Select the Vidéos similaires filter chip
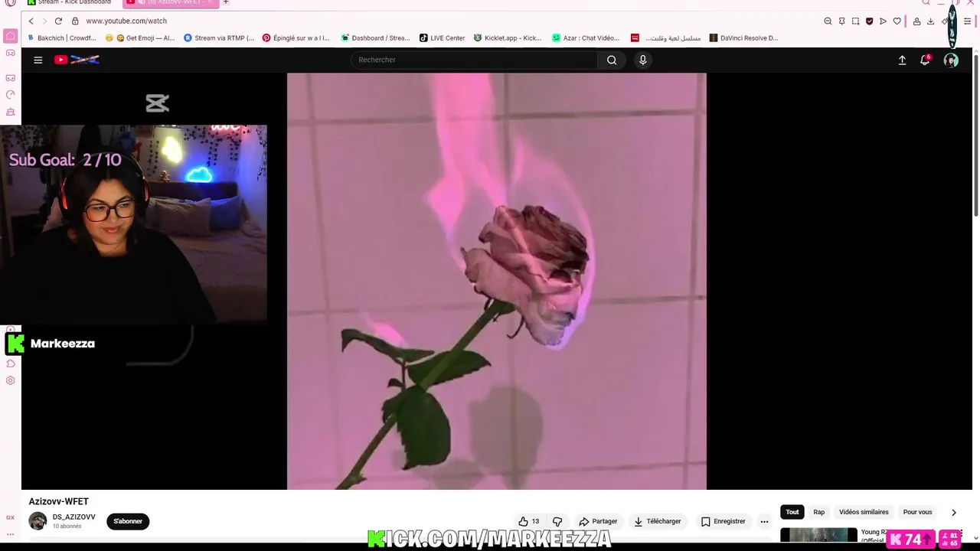Viewport: 980px width, 551px height. click(864, 512)
